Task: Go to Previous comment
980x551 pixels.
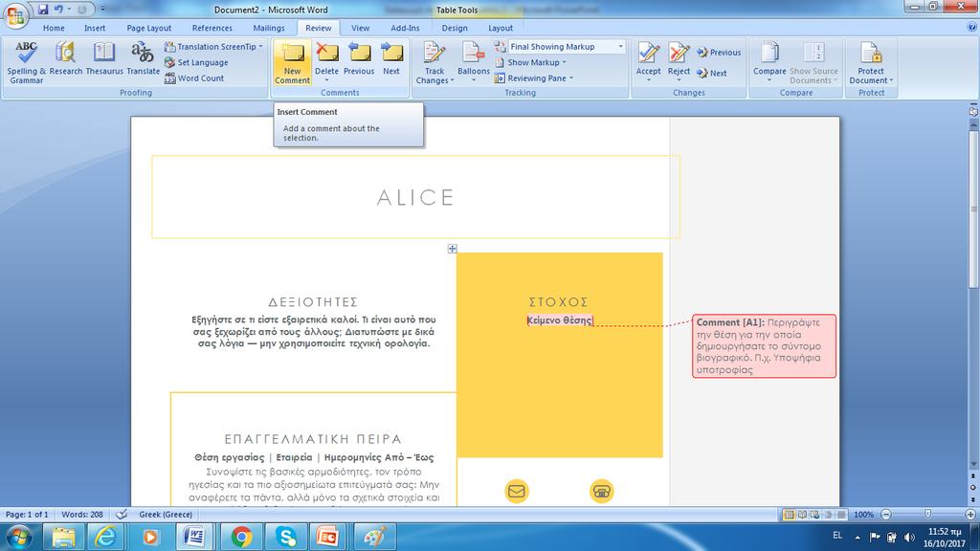Action: (359, 59)
